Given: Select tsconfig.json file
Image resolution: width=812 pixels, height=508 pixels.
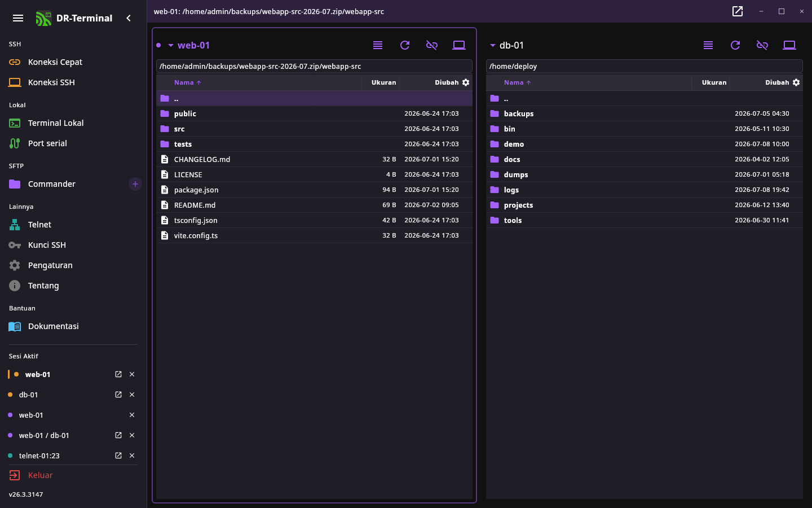Looking at the screenshot, I should [x=314, y=220].
